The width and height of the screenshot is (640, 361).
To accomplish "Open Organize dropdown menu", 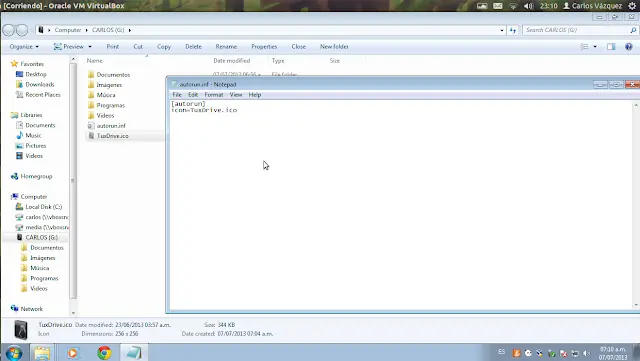I will click(x=24, y=47).
